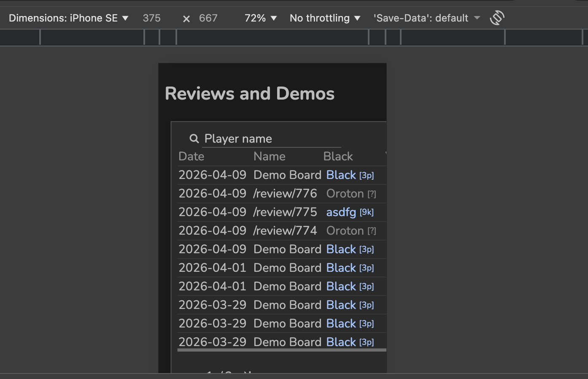Open the /review/776 entry
The height and width of the screenshot is (379, 588).
point(285,194)
